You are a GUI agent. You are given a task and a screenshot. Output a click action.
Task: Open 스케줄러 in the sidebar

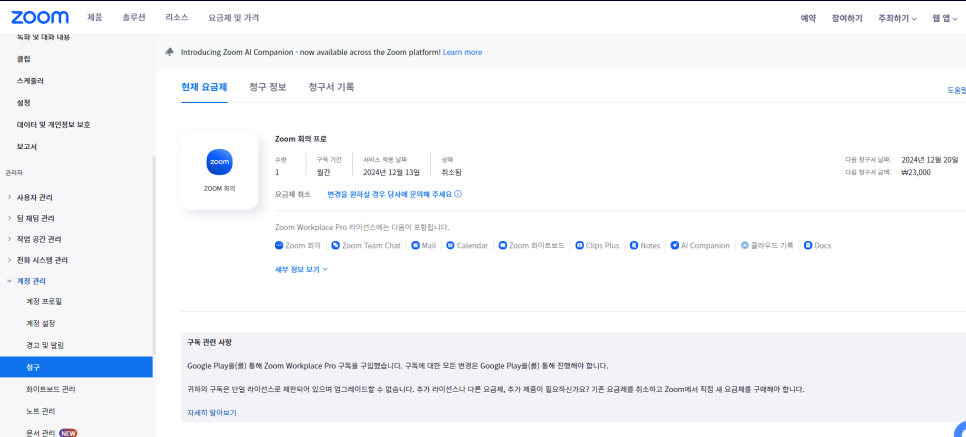pyautogui.click(x=30, y=81)
